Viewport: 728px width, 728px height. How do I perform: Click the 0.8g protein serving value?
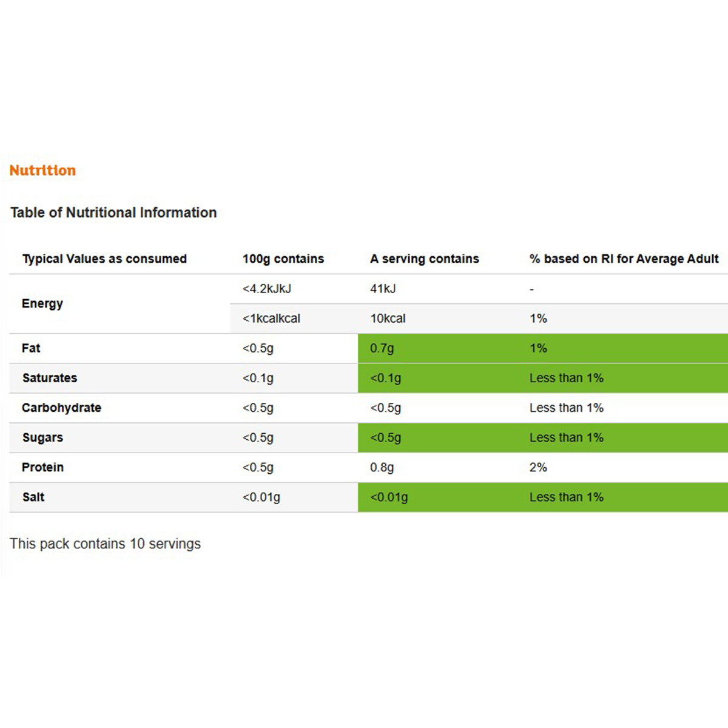point(382,468)
